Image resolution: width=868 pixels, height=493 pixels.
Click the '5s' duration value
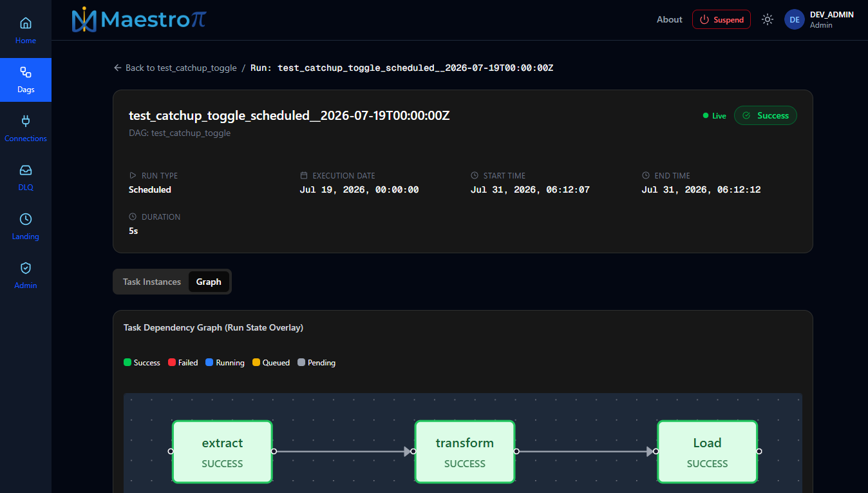(x=133, y=231)
